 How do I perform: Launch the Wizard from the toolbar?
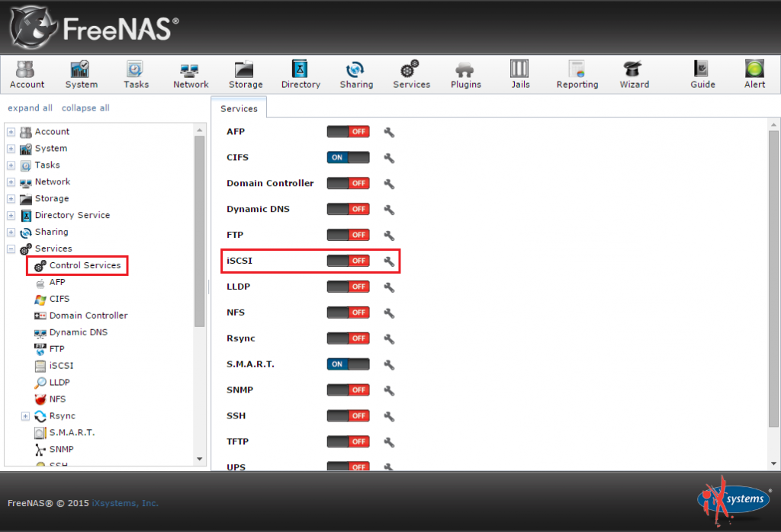634,75
